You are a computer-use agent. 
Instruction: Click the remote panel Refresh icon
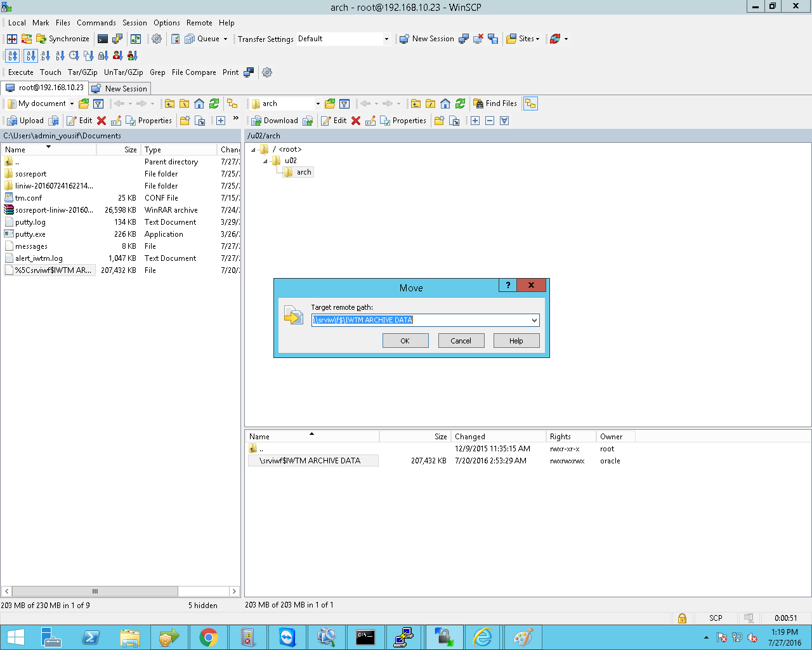pyautogui.click(x=460, y=103)
